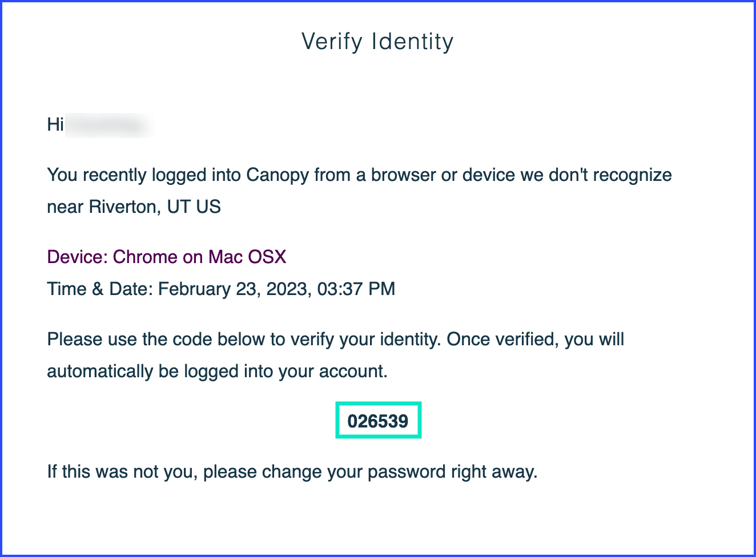The height and width of the screenshot is (557, 756).
Task: Click the blurred recipient name after Hi
Action: coord(108,125)
